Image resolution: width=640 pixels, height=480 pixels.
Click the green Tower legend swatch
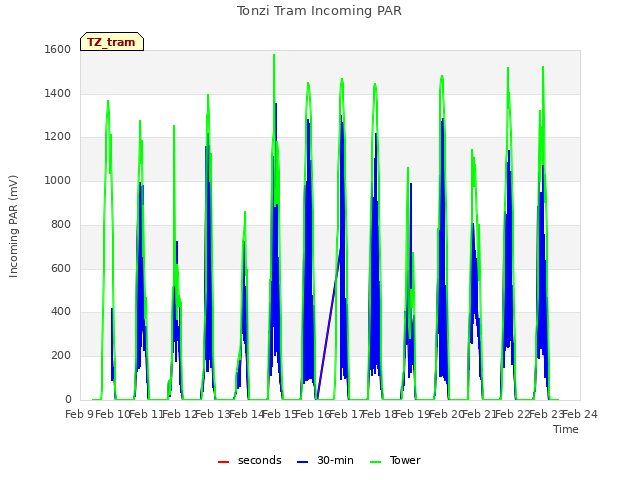click(375, 462)
